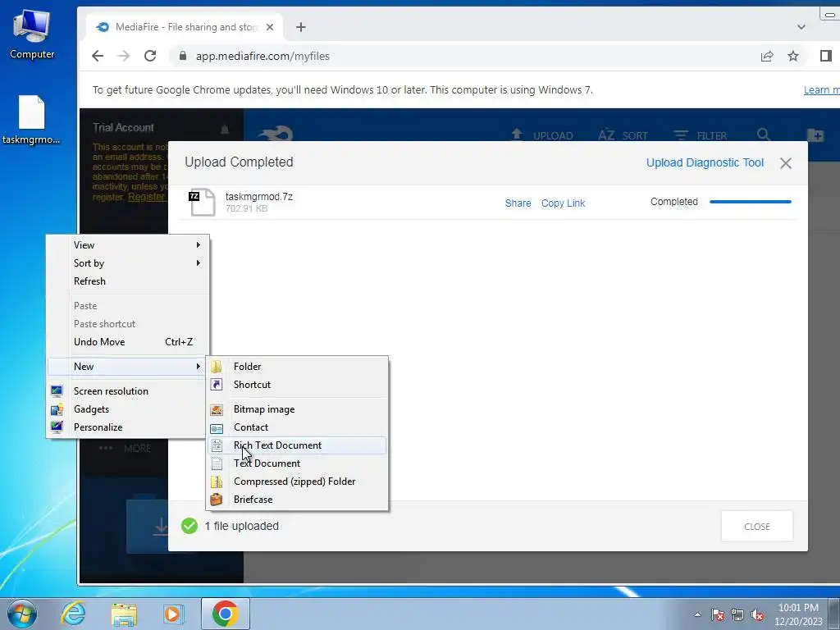The height and width of the screenshot is (630, 840).
Task: Click the muted volume tray icon
Action: (757, 614)
